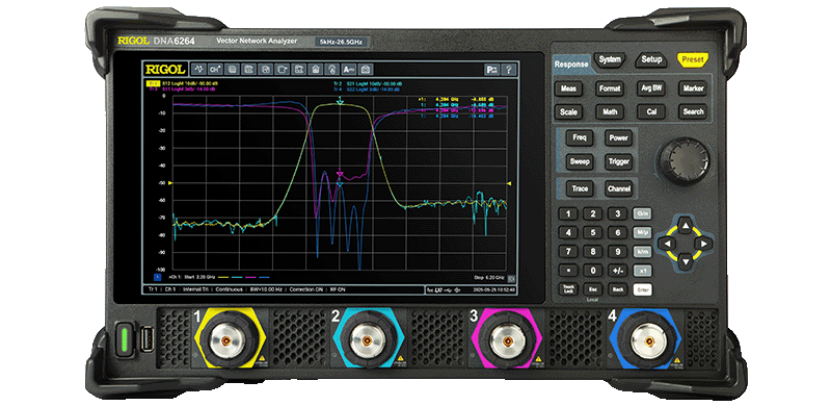Hit the System key

click(x=610, y=60)
